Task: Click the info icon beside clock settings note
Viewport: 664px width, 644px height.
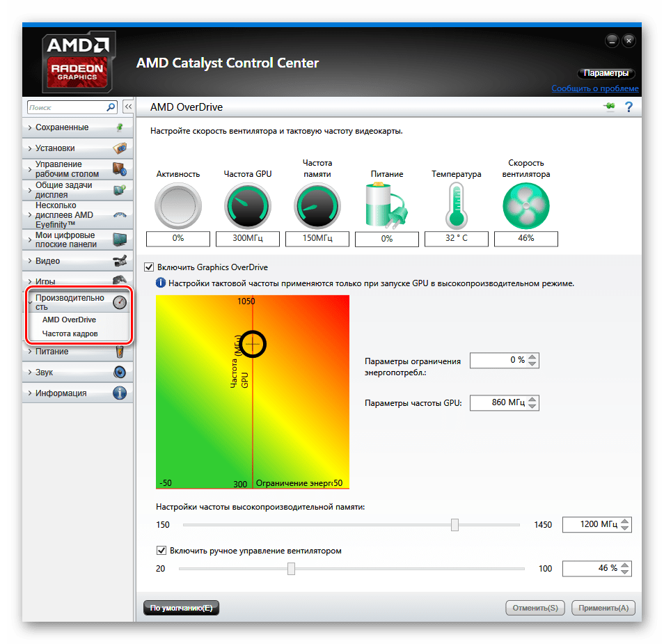Action: (x=161, y=283)
